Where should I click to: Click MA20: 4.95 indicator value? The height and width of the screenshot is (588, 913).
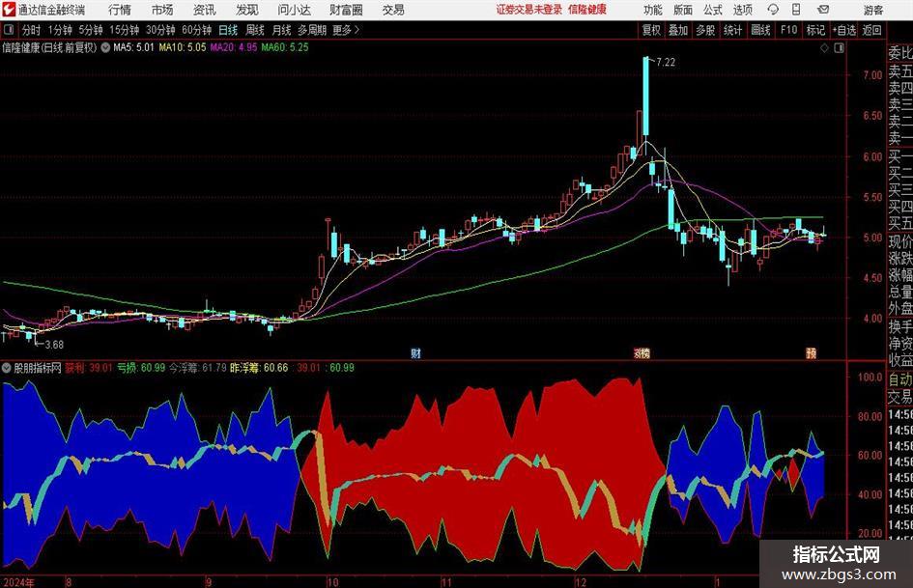234,47
